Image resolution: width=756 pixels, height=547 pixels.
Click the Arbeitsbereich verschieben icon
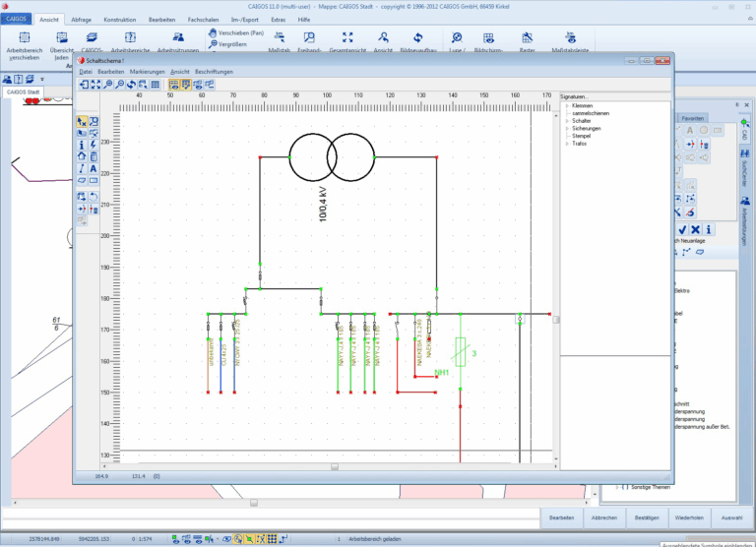point(22,36)
